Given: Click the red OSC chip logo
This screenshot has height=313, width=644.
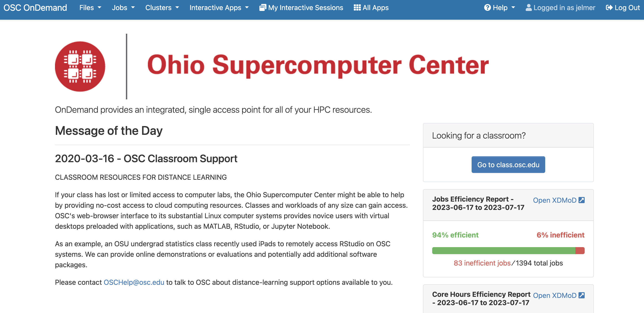Looking at the screenshot, I should coord(80,67).
